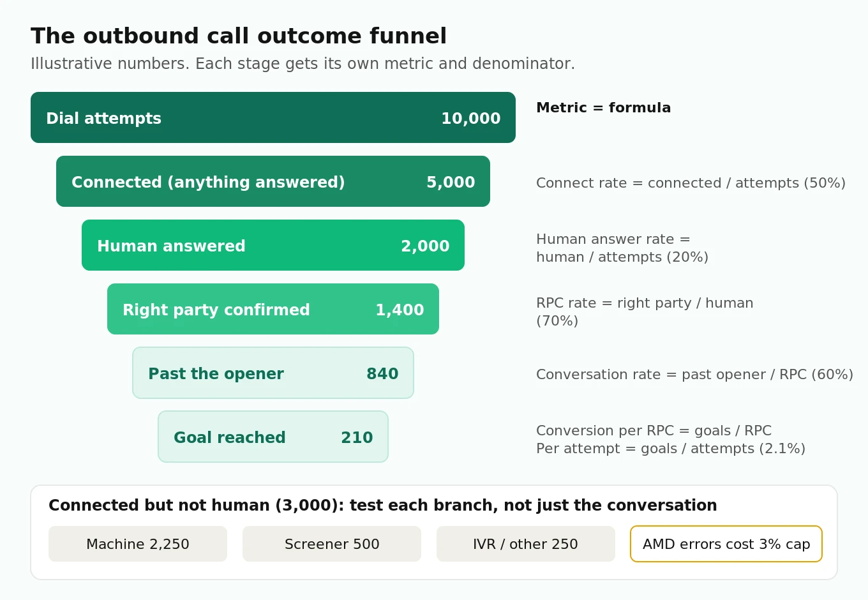Select the Connected (anything answered) bar
868x600 pixels.
click(273, 181)
